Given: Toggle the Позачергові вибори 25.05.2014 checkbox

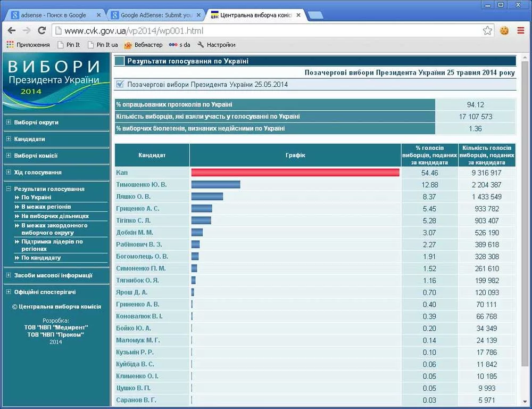Looking at the screenshot, I should (120, 84).
